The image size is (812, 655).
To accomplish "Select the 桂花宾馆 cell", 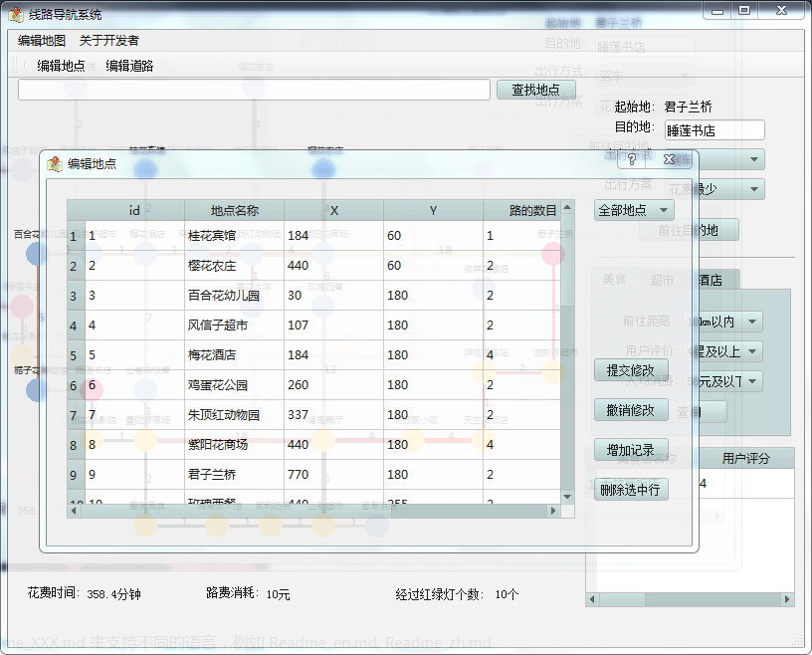I will [234, 236].
